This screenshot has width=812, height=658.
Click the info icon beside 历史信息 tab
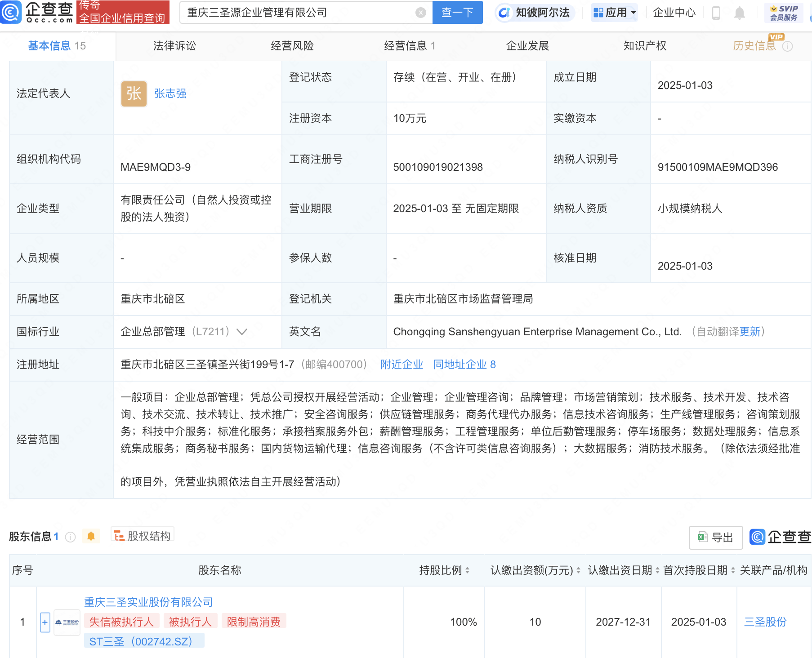(x=787, y=46)
